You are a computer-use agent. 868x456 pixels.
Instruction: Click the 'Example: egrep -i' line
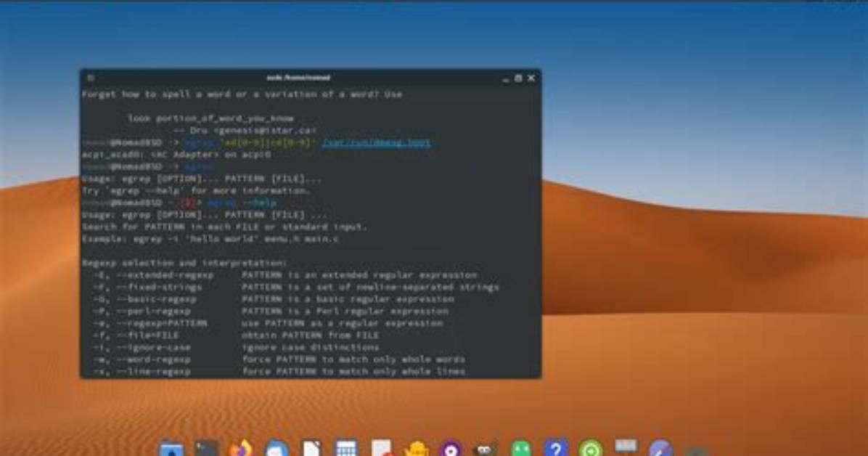(210, 239)
